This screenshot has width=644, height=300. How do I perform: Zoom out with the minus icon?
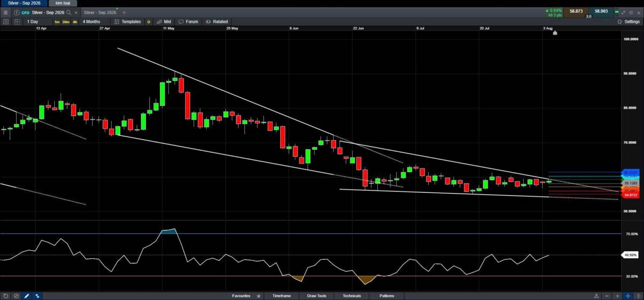[607, 296]
